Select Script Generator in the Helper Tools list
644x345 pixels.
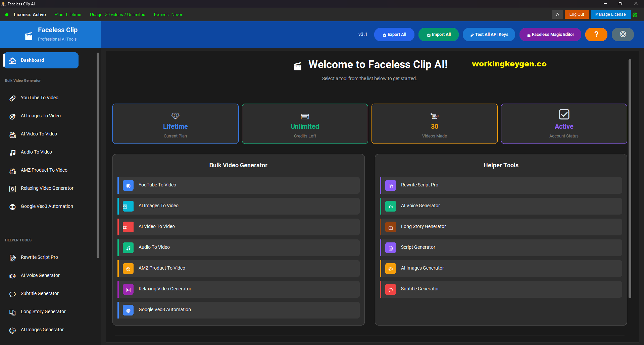point(501,247)
